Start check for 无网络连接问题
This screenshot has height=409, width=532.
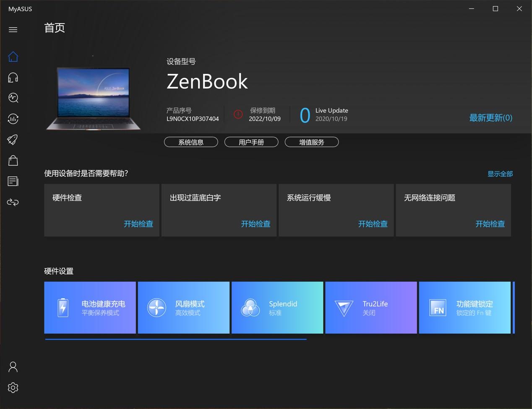tap(490, 224)
